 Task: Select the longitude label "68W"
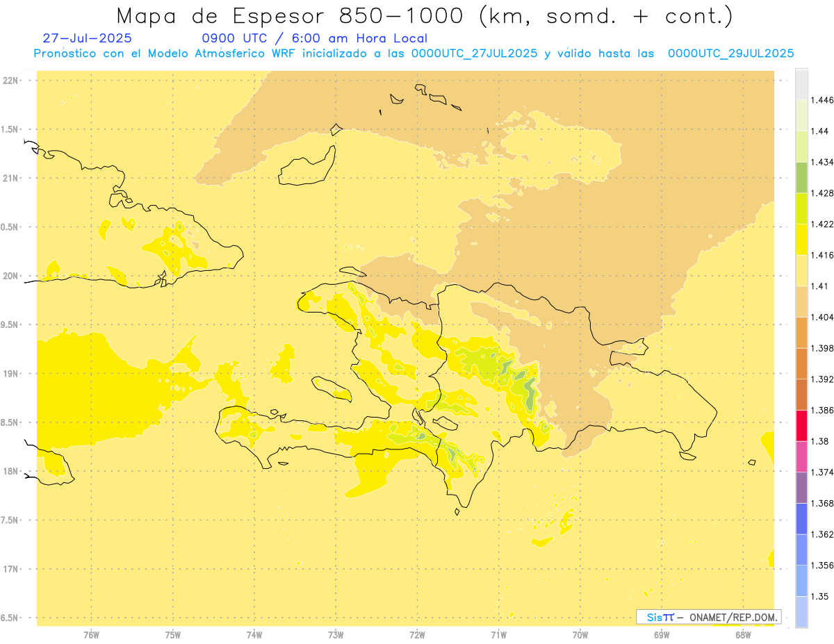coord(743,635)
